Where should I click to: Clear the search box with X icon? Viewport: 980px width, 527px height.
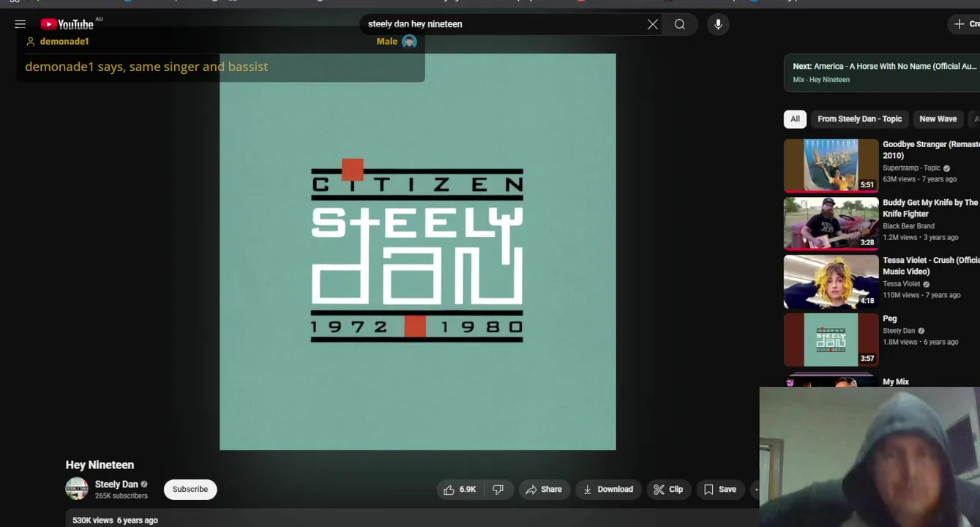653,24
